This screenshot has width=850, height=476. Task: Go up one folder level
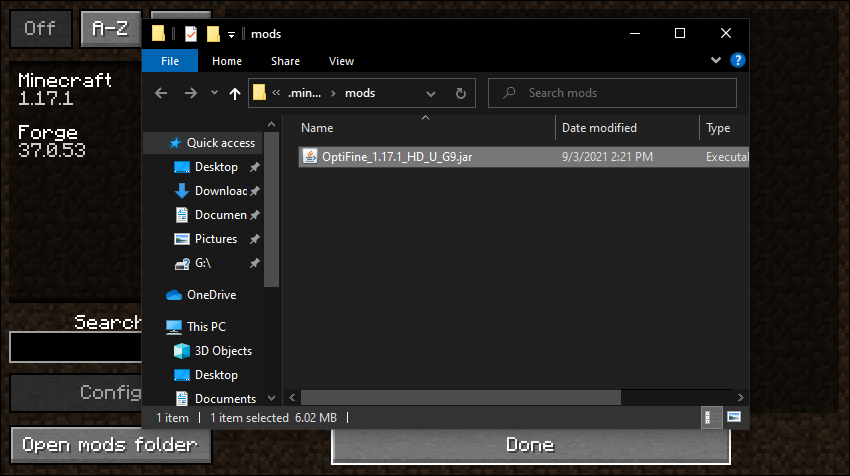tap(234, 93)
